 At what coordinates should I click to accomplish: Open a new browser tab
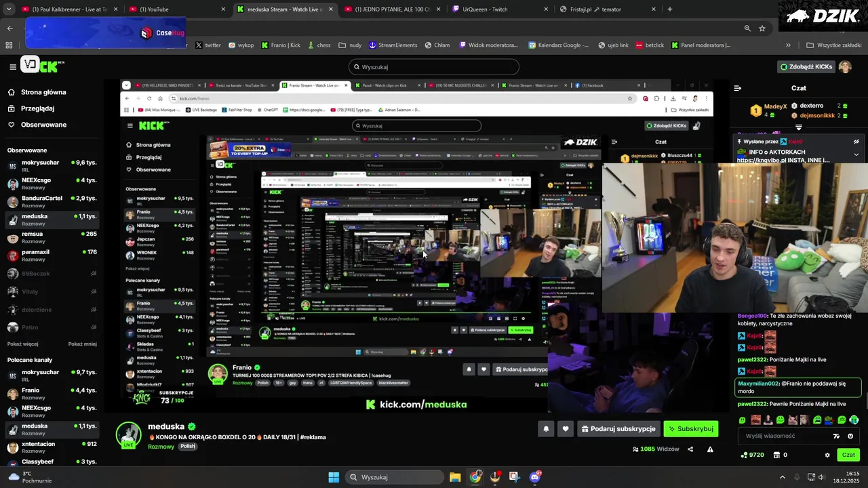point(670,9)
